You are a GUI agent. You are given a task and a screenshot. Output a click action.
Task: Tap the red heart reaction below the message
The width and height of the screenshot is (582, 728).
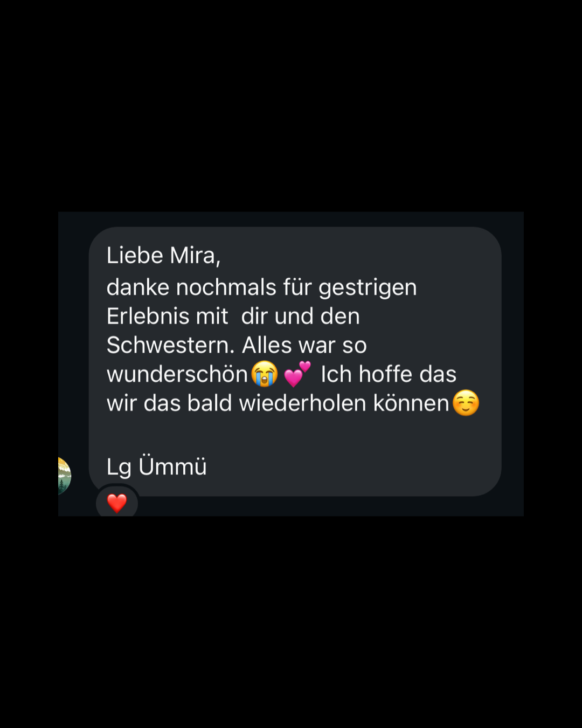pyautogui.click(x=117, y=503)
